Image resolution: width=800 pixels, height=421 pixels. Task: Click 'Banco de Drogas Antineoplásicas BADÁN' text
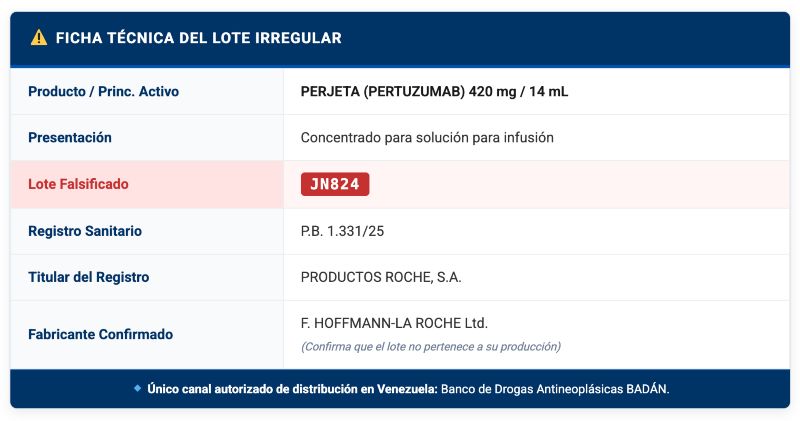click(554, 389)
